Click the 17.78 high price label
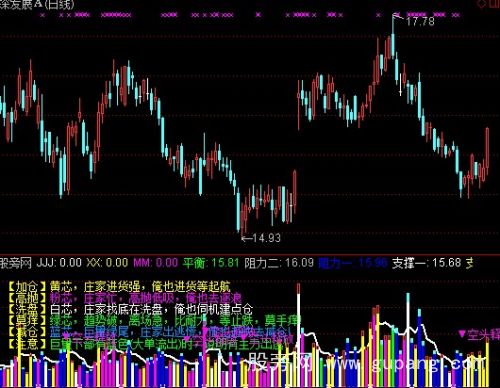The width and height of the screenshot is (500, 388). [420, 22]
